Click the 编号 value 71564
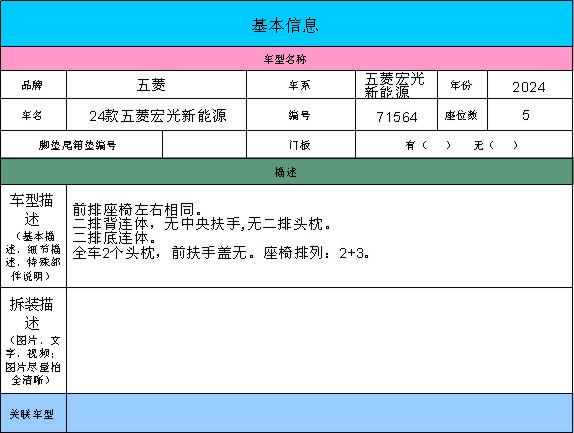574x433 pixels. tap(396, 115)
